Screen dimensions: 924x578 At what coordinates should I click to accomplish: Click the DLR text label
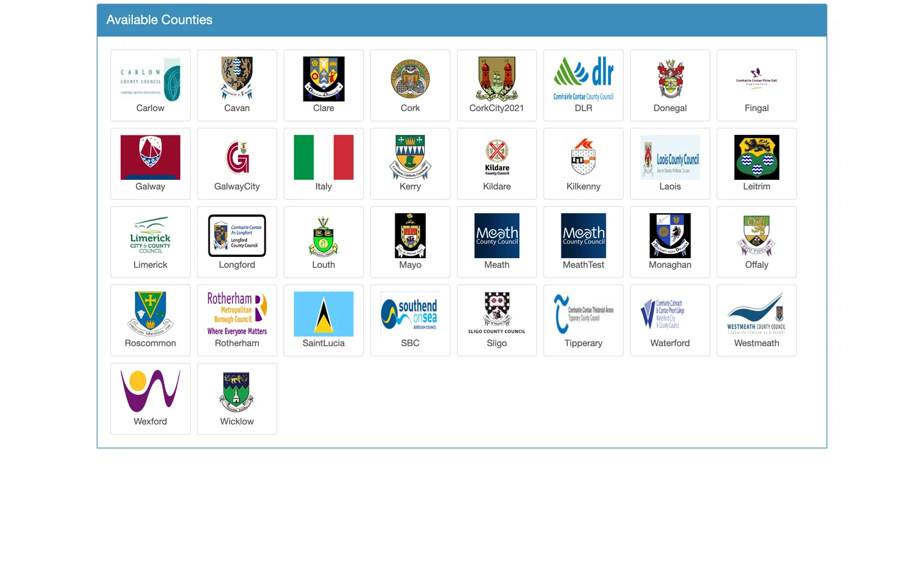(583, 108)
